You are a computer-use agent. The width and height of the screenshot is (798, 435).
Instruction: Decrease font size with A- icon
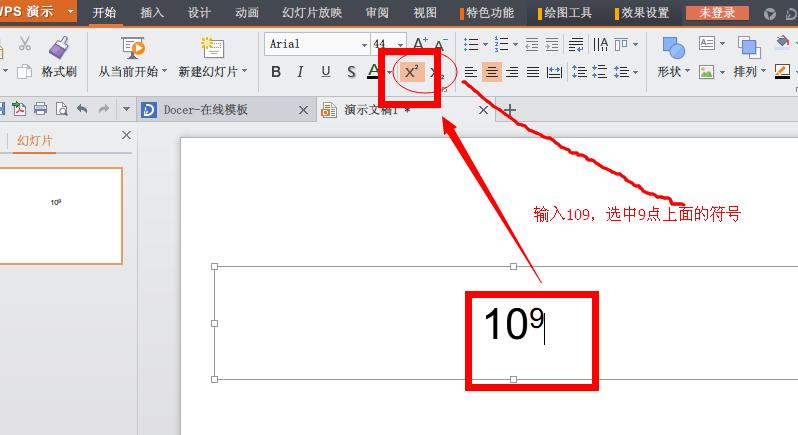[441, 44]
